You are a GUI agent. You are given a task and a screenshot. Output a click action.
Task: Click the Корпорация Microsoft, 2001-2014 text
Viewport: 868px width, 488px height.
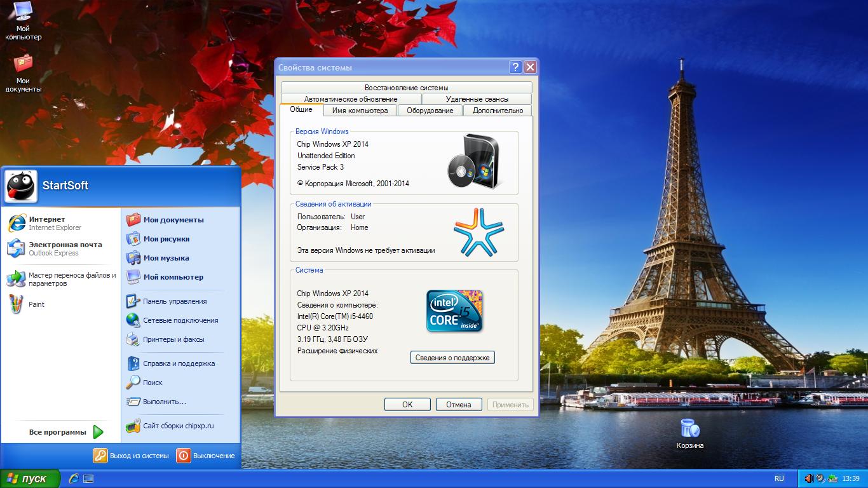[x=353, y=184]
